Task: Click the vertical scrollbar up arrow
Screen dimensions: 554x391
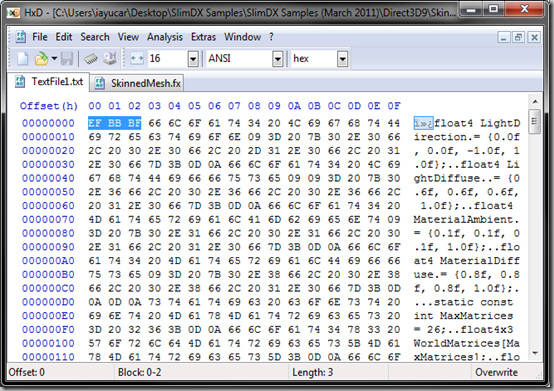Action: pos(535,102)
